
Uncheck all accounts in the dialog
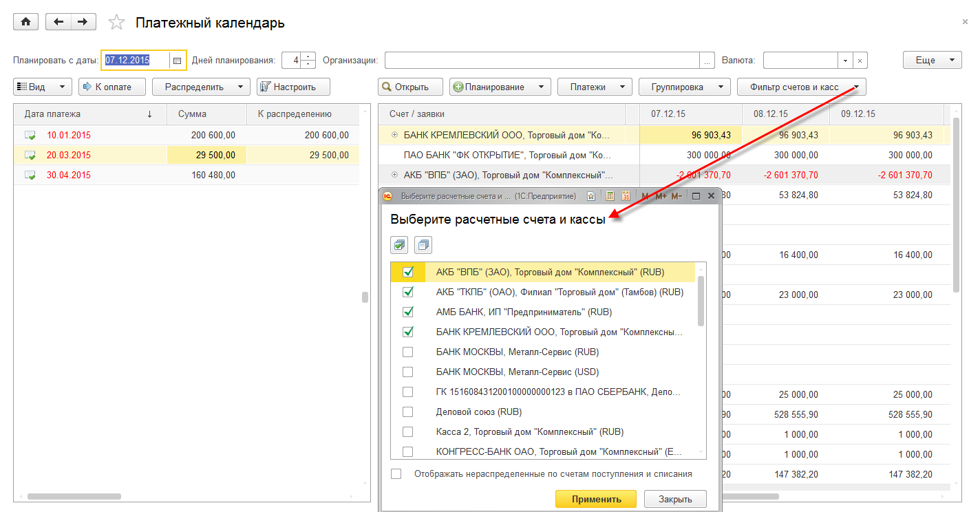pos(423,244)
